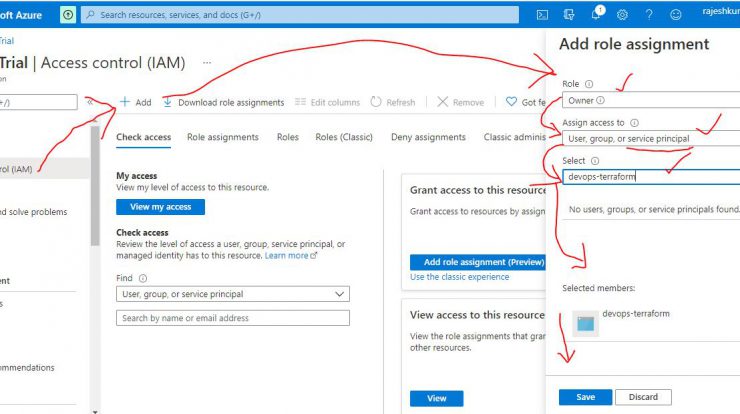Click Edit columns in the toolbar
740x414 pixels.
327,102
